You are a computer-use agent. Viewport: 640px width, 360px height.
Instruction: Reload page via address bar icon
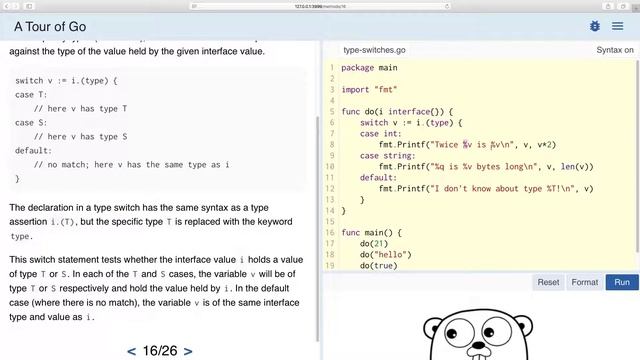pyautogui.click(x=447, y=6)
